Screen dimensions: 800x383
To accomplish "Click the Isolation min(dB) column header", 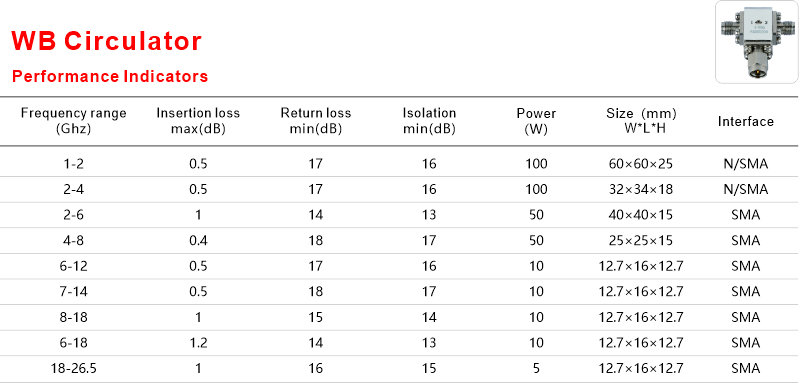I will [429, 121].
